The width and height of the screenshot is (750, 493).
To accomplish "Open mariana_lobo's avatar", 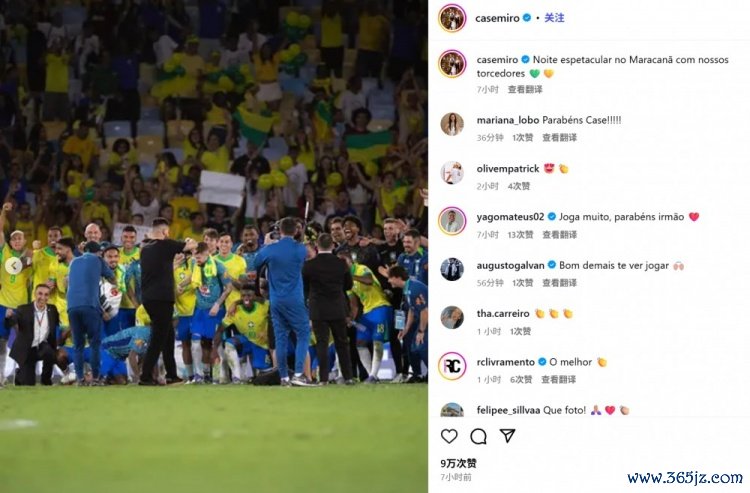I will pyautogui.click(x=452, y=124).
